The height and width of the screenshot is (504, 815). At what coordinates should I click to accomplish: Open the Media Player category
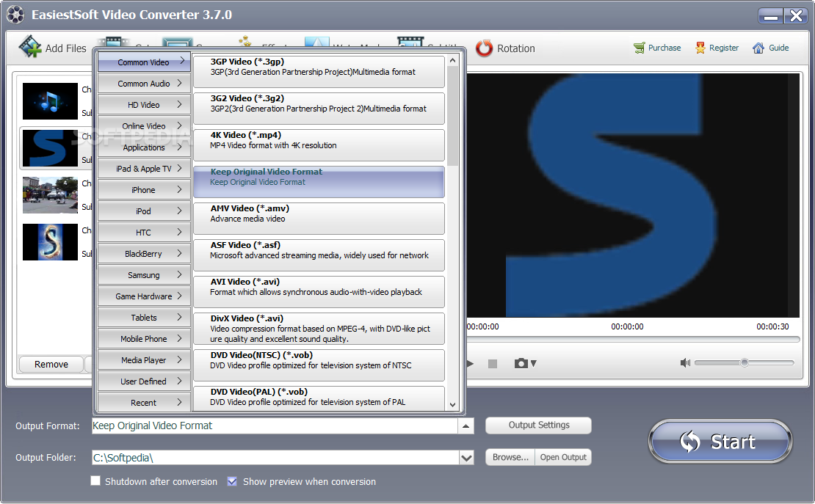pos(144,360)
